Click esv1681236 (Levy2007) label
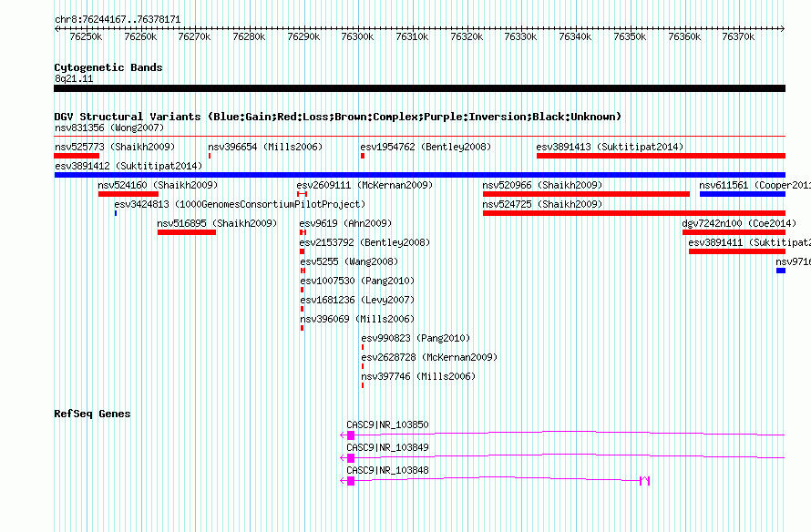This screenshot has height=532, width=811. 357,300
